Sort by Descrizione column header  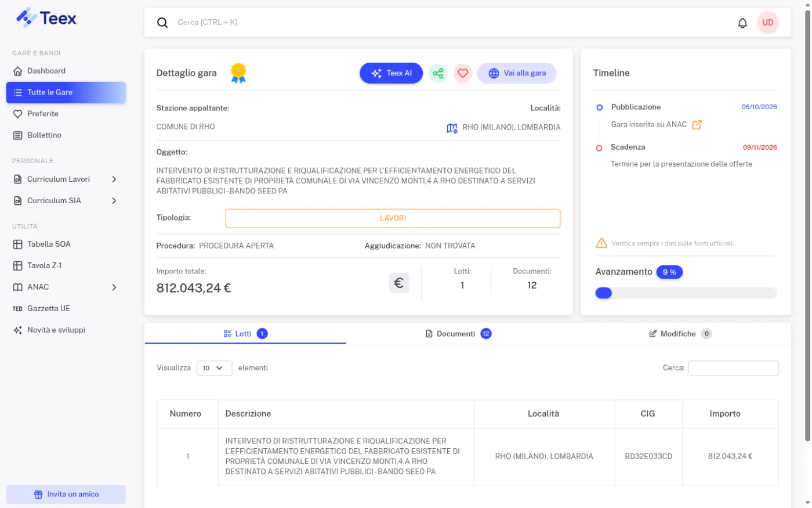pos(346,414)
